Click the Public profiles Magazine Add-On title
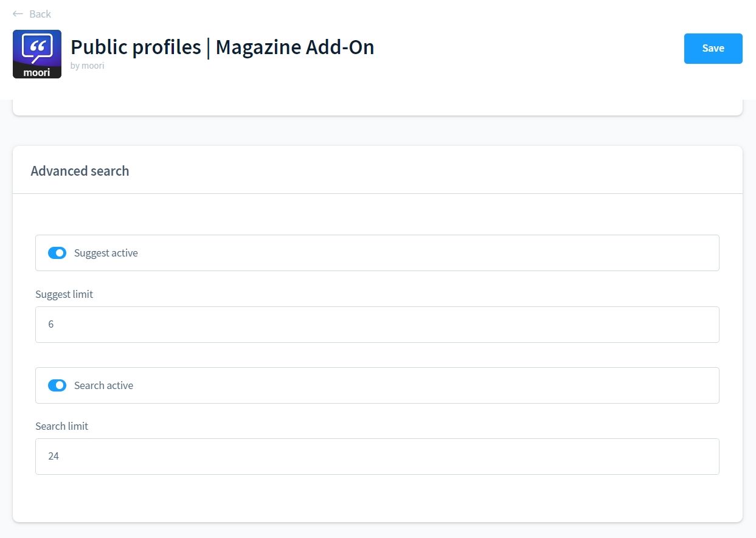Image resolution: width=756 pixels, height=538 pixels. 222,47
